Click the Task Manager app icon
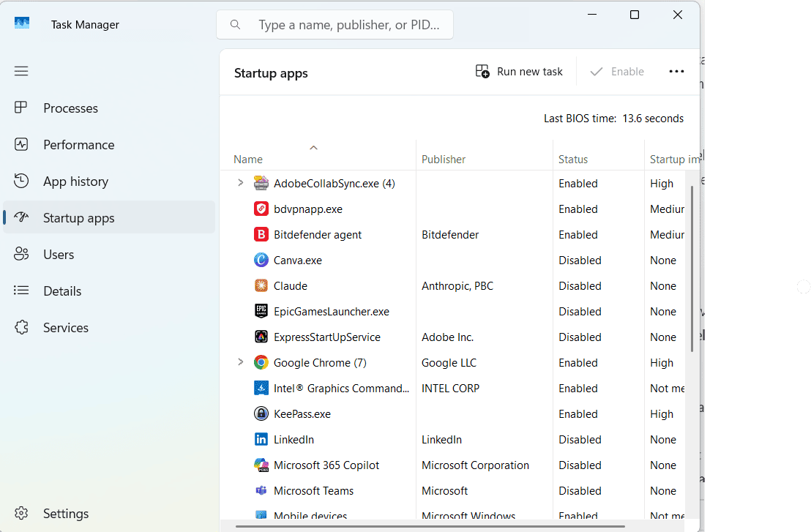The height and width of the screenshot is (532, 811). coord(22,23)
